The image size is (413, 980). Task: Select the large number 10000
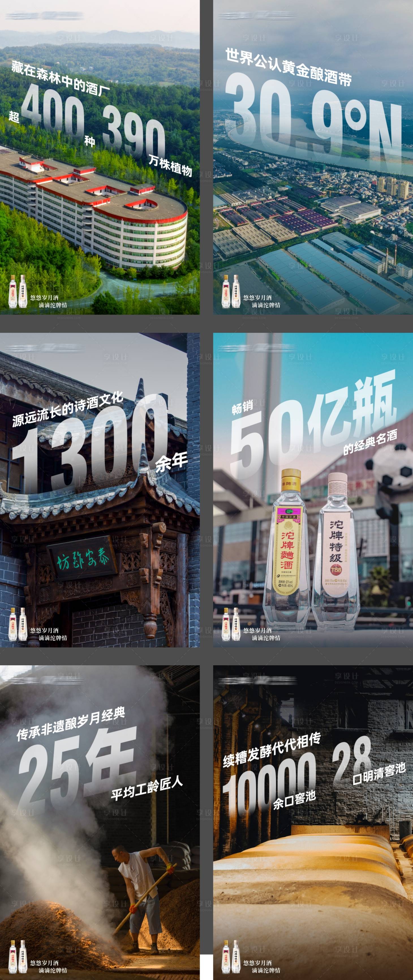tap(269, 783)
